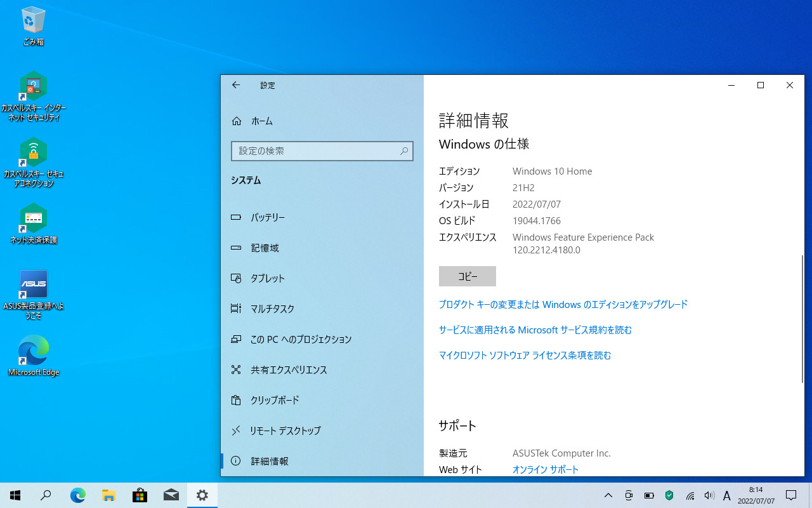Click the Windows の仕様 section heading
The image size is (812, 508).
tap(484, 144)
